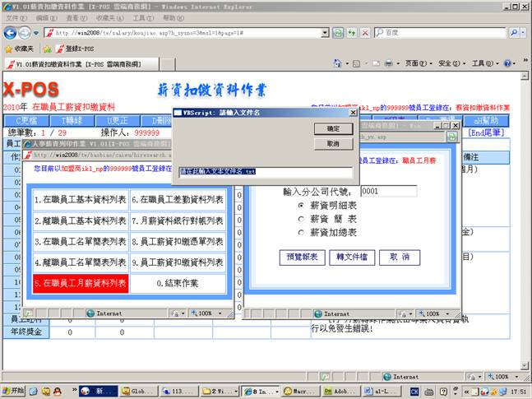The width and height of the screenshot is (532, 399).
Task: Select the 薪資簡表 radio button
Action: (x=301, y=219)
